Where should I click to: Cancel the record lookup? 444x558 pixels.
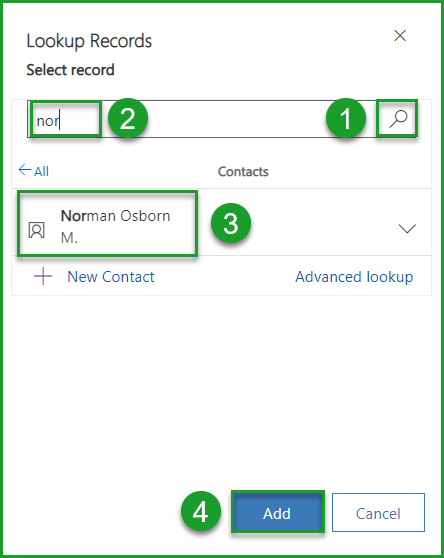click(x=378, y=512)
